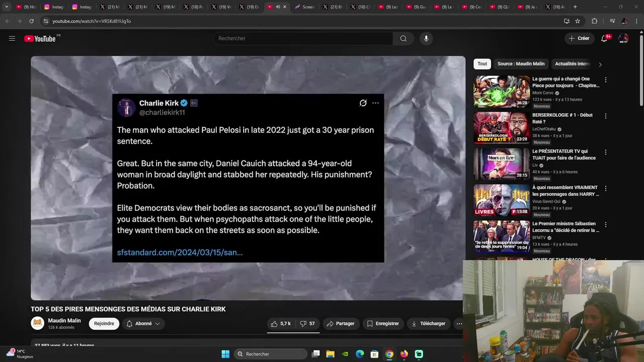Open Windows Start menu

click(225, 354)
